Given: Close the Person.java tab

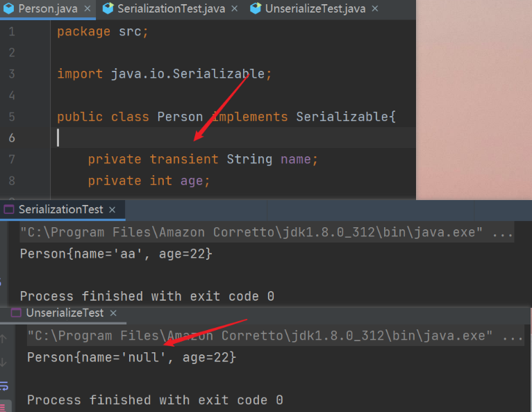Looking at the screenshot, I should [88, 9].
